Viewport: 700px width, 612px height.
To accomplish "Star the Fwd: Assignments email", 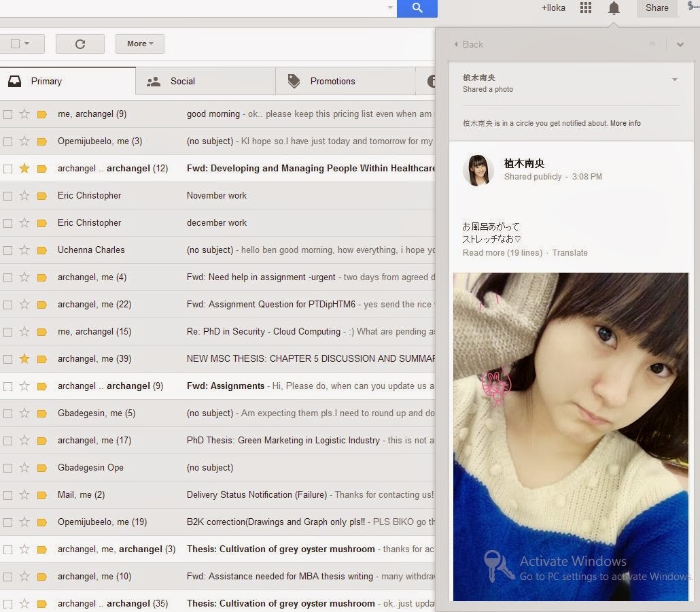I will (x=24, y=386).
